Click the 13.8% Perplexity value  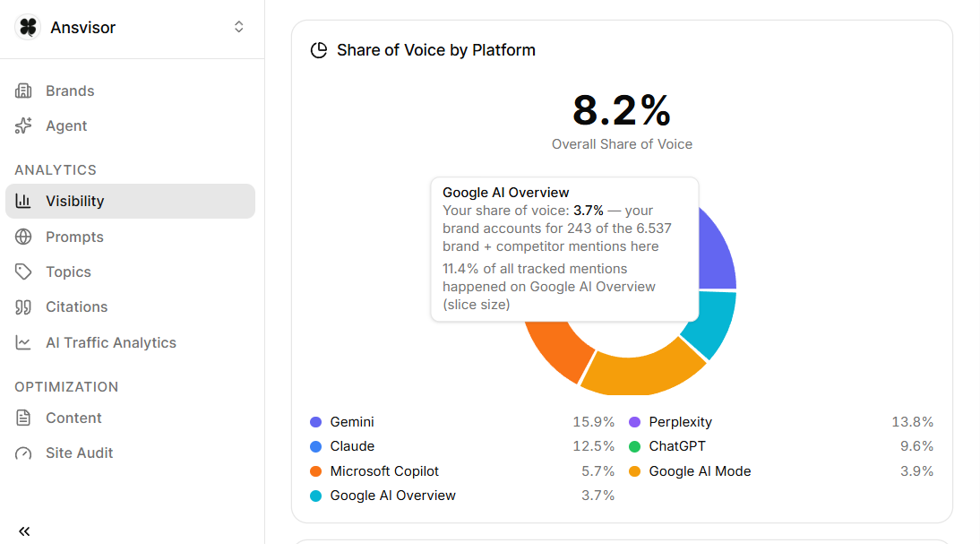912,422
